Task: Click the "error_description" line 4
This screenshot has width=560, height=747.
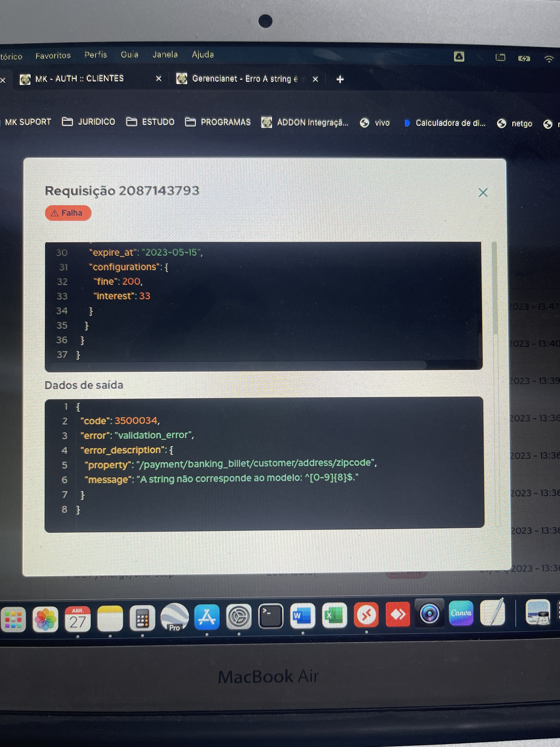Action: pos(127,450)
